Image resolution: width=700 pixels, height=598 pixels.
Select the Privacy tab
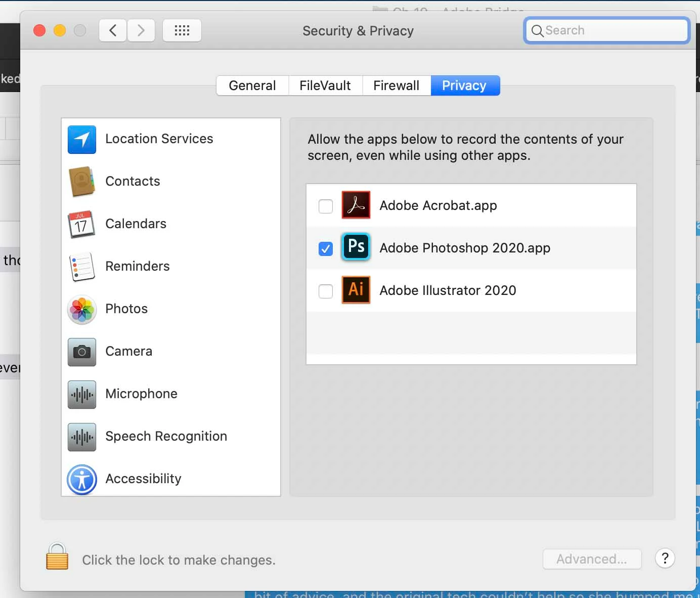[465, 86]
